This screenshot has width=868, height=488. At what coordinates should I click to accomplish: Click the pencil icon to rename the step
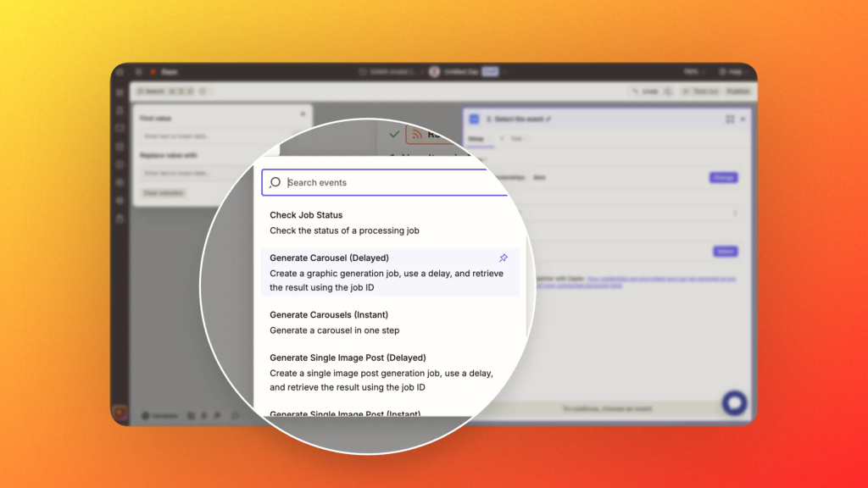tap(548, 119)
